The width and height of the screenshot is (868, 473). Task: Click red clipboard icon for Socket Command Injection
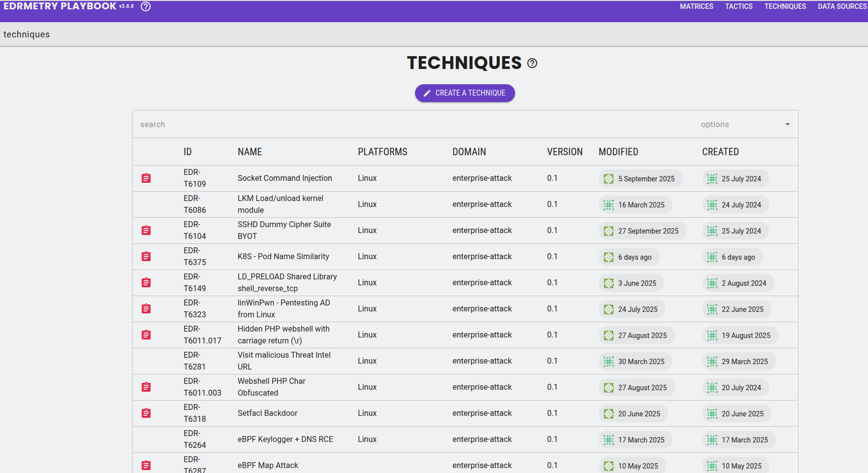pyautogui.click(x=146, y=178)
